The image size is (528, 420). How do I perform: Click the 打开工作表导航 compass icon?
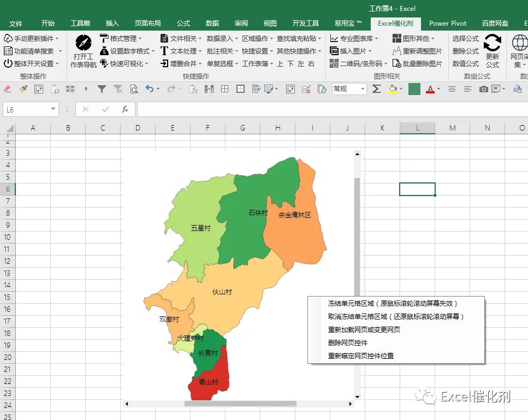[83, 43]
